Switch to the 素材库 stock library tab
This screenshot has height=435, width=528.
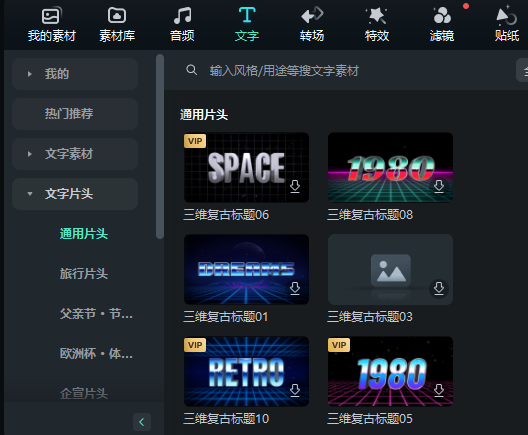[x=117, y=25]
